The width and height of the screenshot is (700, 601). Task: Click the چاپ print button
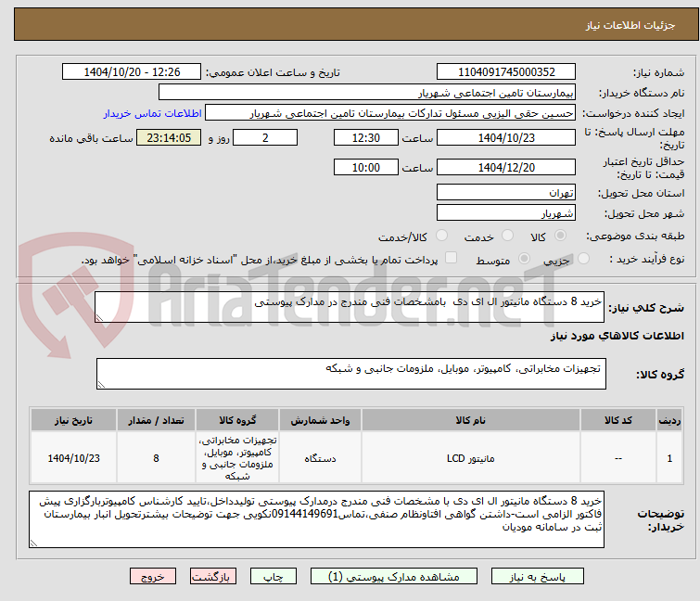click(x=273, y=577)
